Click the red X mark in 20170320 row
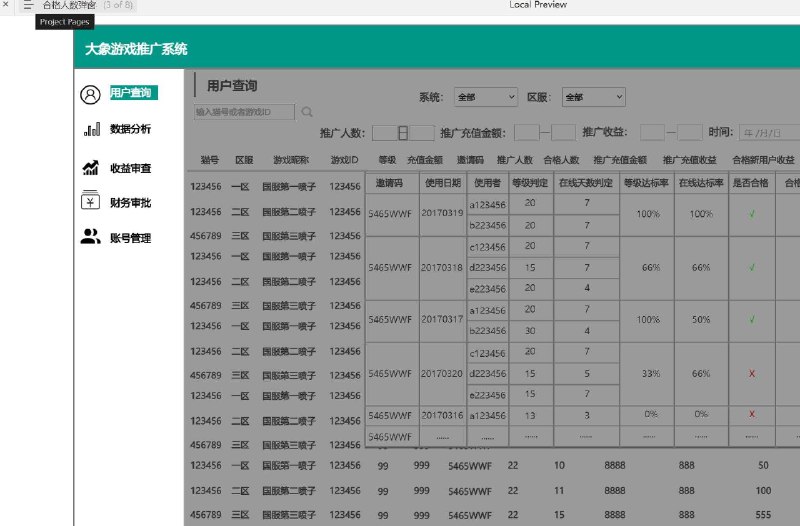The height and width of the screenshot is (526, 800). coord(752,373)
